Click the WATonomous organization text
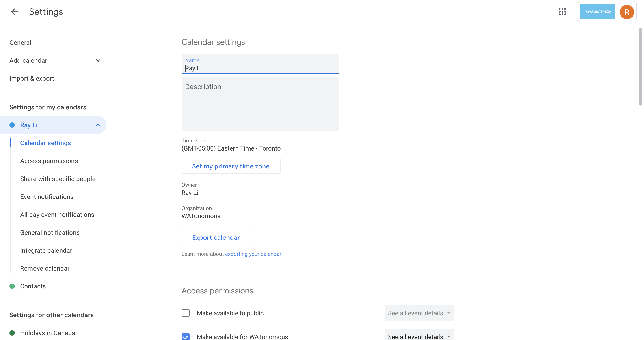The height and width of the screenshot is (340, 644). pos(201,216)
